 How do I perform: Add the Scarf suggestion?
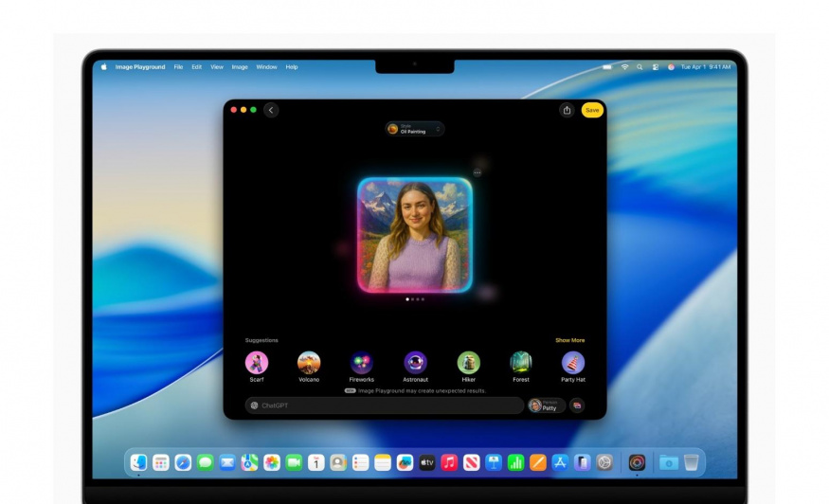[x=257, y=367]
